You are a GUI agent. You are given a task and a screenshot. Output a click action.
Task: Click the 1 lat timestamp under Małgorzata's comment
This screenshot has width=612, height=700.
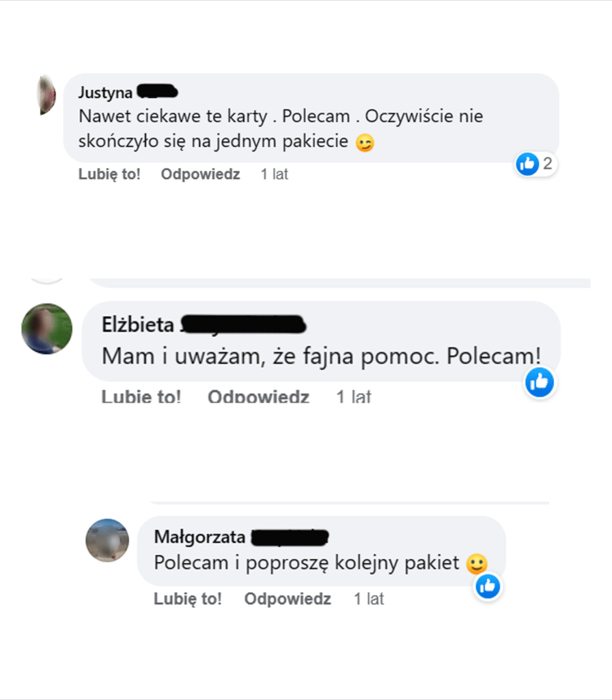pyautogui.click(x=368, y=599)
